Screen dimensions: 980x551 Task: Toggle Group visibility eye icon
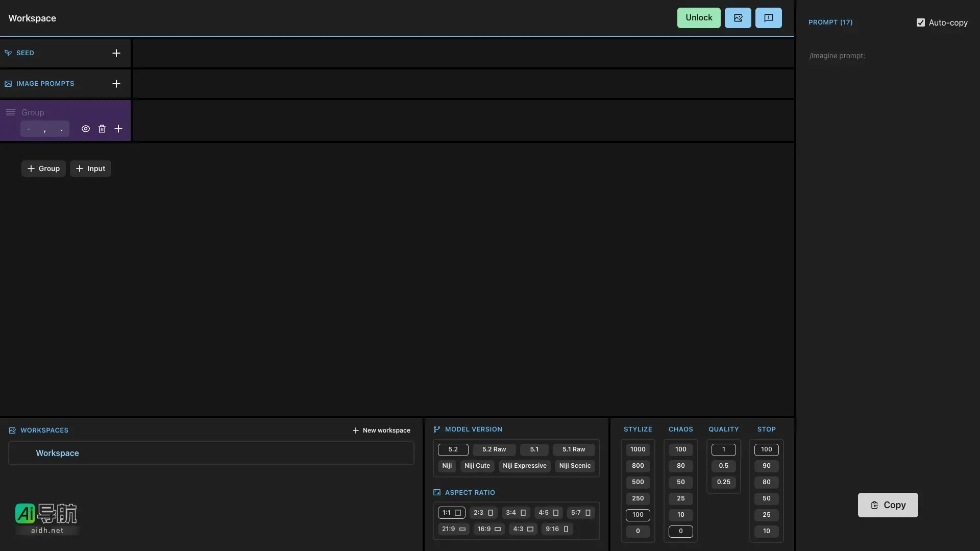point(86,129)
